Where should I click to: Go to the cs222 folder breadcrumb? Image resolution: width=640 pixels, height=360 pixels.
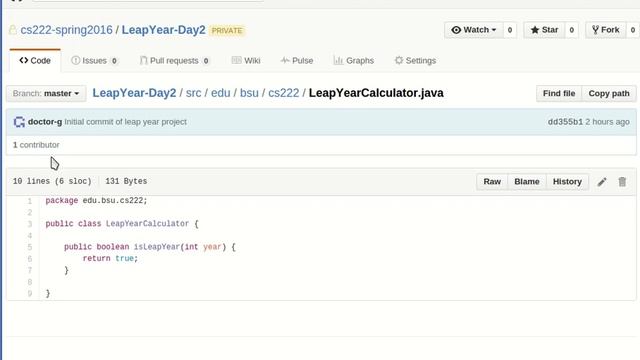284,93
